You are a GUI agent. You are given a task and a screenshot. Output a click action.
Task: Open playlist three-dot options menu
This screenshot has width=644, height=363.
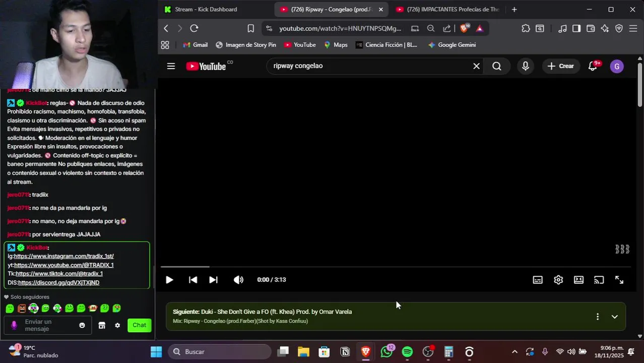(x=598, y=317)
